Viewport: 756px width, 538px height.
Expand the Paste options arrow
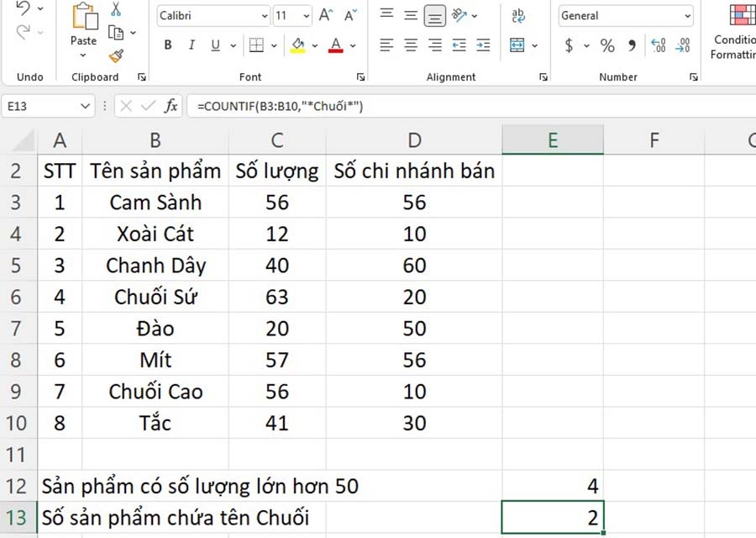point(83,55)
